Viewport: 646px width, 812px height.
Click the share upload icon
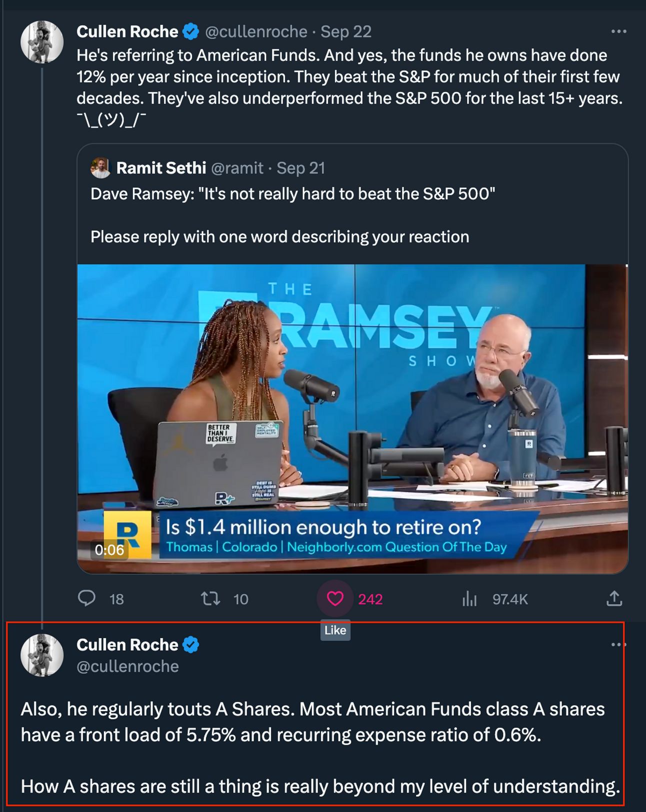pyautogui.click(x=614, y=598)
